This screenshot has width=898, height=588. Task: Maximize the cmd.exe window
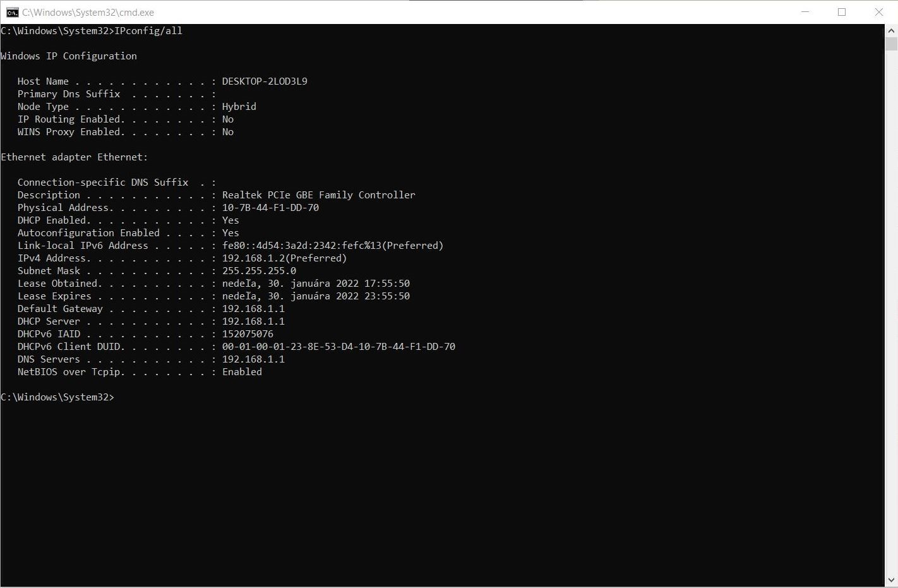pyautogui.click(x=842, y=12)
